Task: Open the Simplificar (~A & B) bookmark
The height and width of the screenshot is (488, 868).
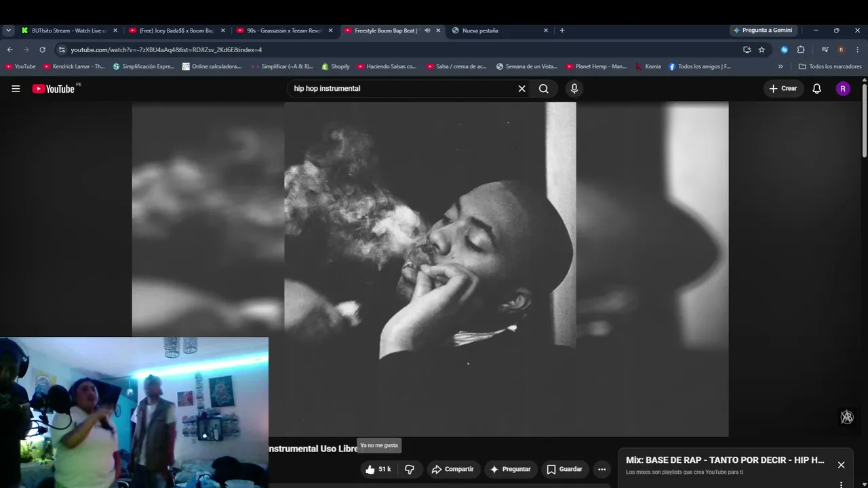Action: coord(282,66)
